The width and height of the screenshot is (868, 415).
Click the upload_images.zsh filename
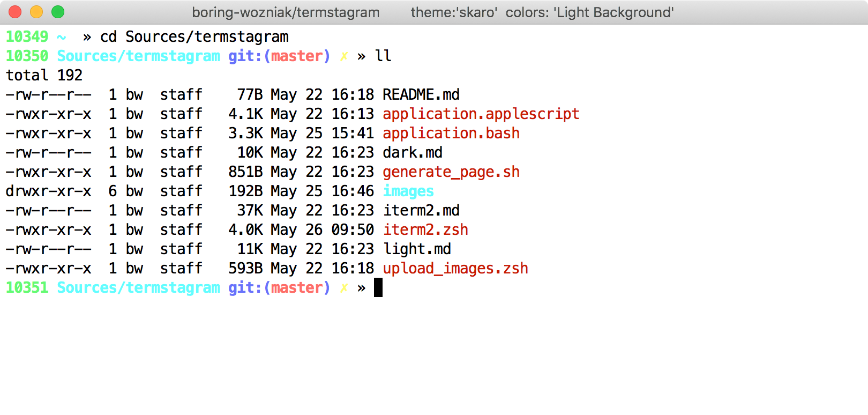tap(455, 269)
